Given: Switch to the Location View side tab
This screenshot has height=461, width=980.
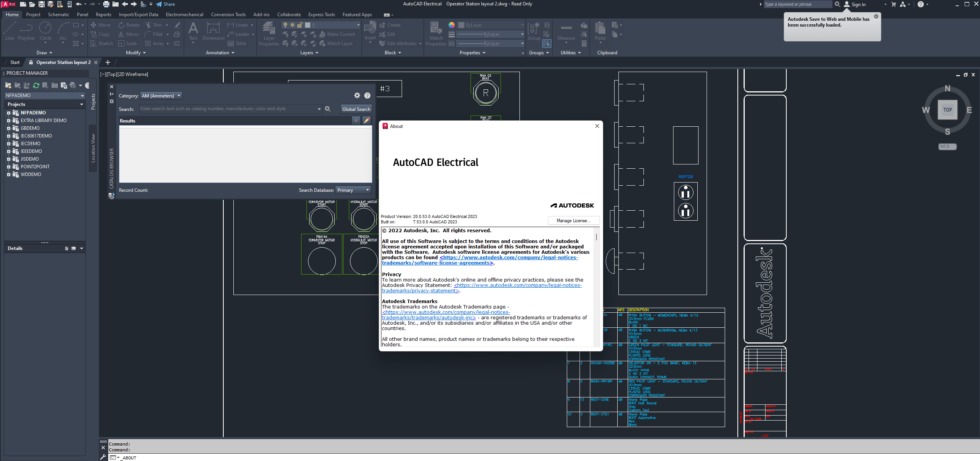Looking at the screenshot, I should point(93,148).
